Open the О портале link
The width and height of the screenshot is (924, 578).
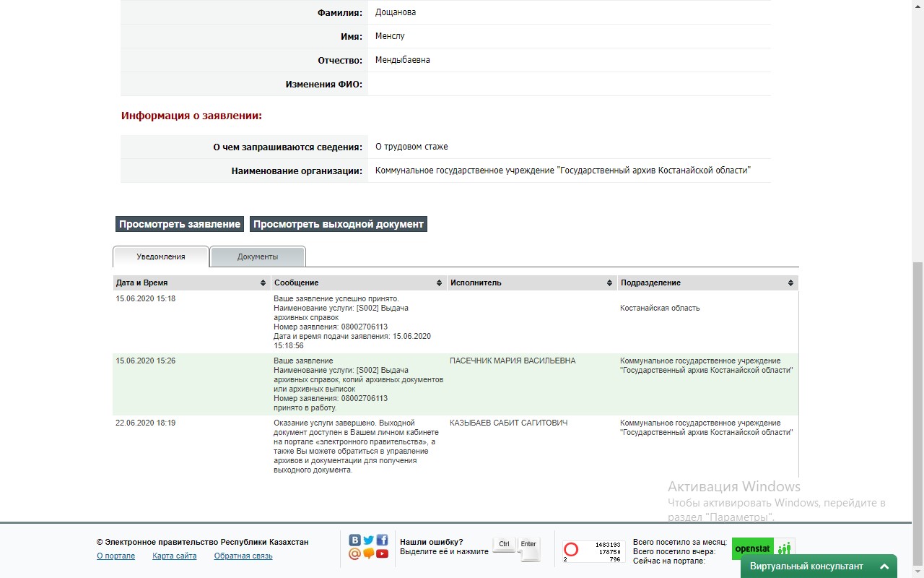click(x=116, y=556)
